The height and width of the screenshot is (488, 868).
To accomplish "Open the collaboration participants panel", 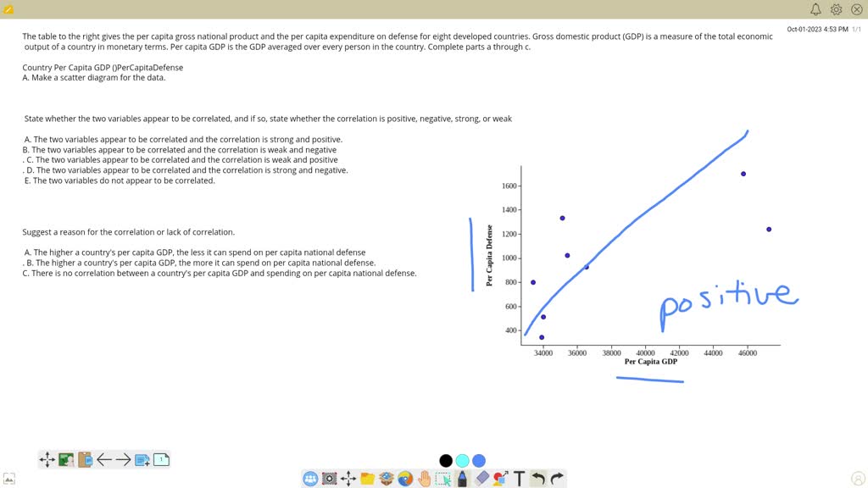I will click(x=310, y=479).
